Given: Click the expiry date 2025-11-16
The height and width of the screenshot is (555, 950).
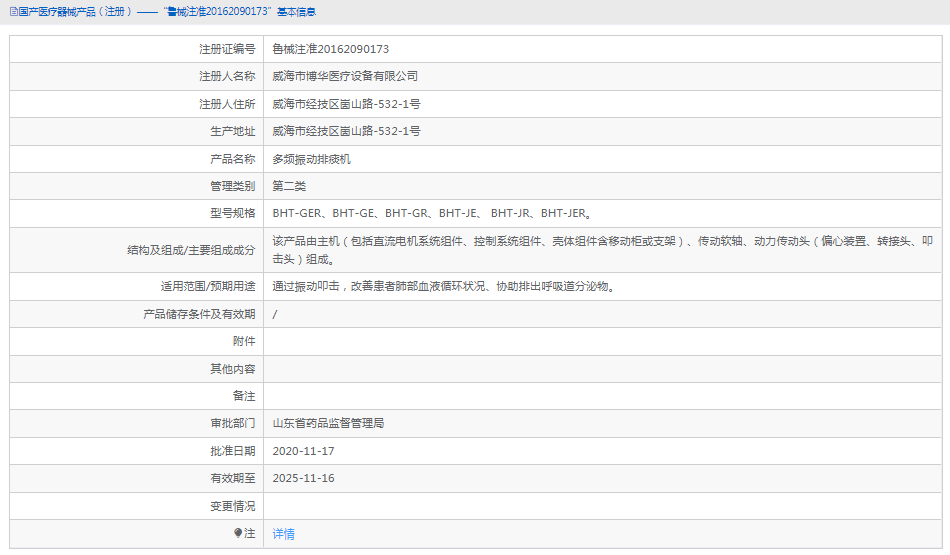Looking at the screenshot, I should click(303, 478).
